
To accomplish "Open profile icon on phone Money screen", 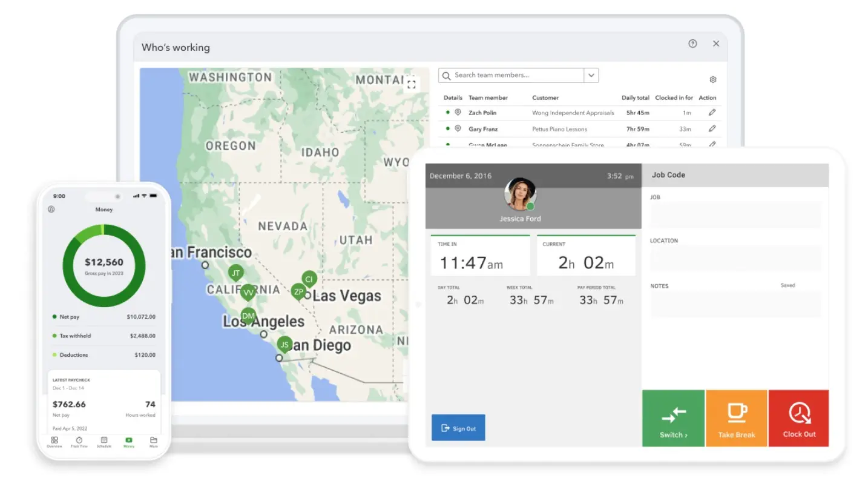I will coord(51,210).
